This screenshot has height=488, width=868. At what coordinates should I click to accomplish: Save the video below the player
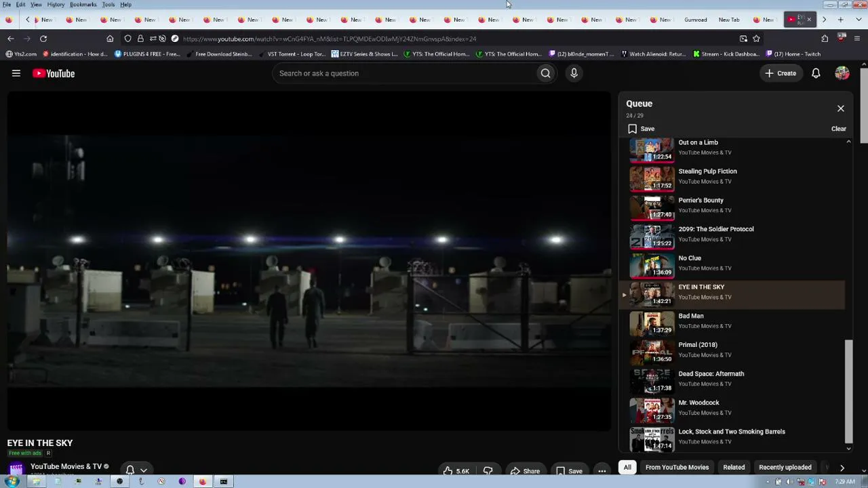(569, 471)
